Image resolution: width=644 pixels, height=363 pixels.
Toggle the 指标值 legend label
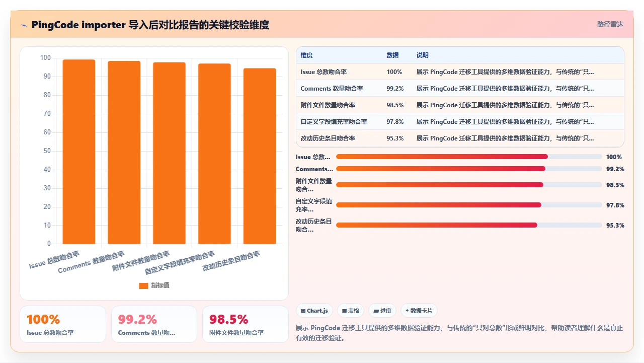[x=160, y=285]
